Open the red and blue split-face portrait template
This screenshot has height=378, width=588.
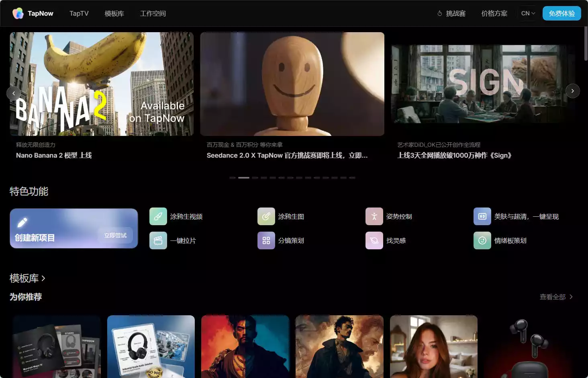[245, 347]
